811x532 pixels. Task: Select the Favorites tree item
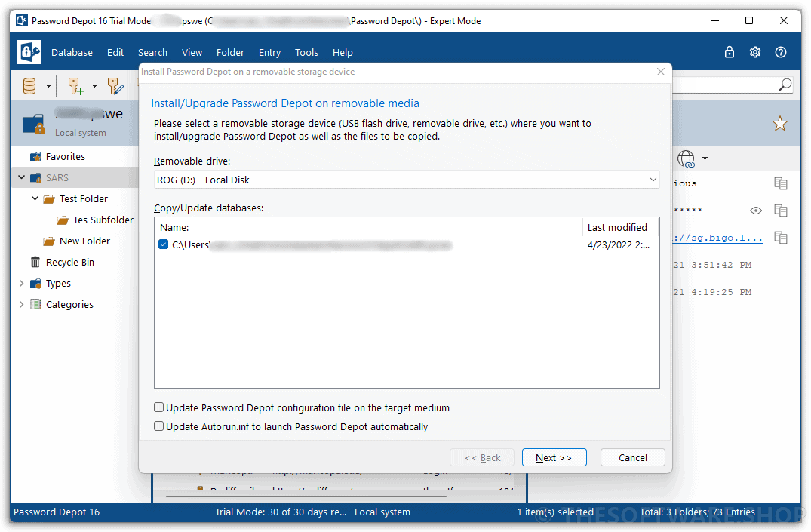[65, 157]
